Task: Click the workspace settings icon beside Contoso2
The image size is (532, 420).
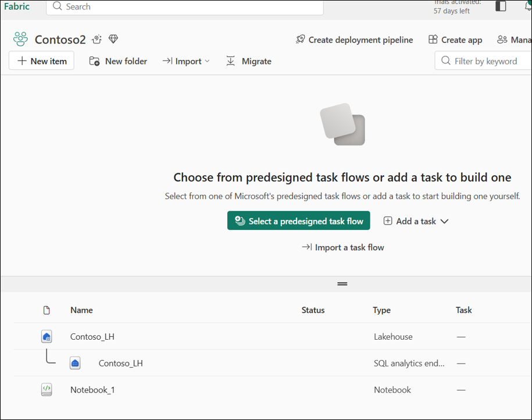Action: point(97,40)
